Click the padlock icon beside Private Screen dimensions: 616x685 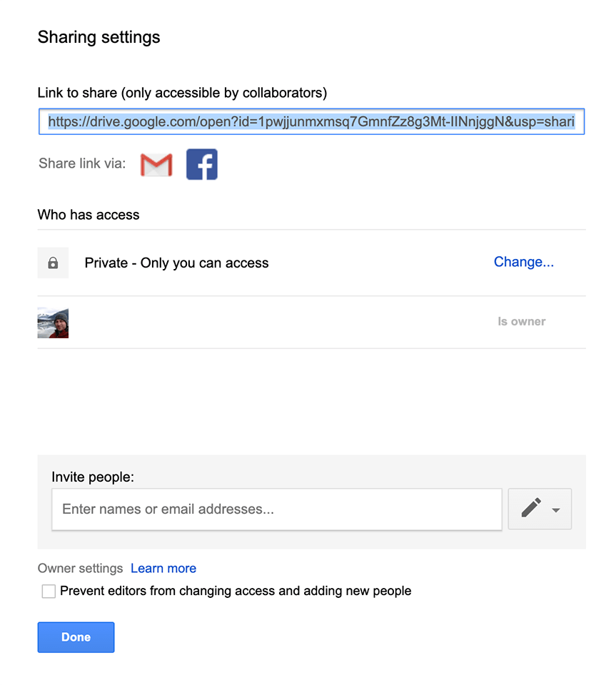pos(53,263)
